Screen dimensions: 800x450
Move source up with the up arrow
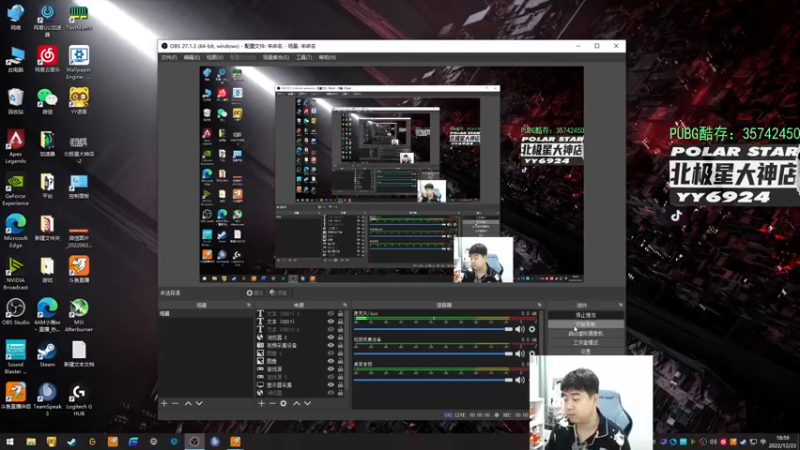click(x=296, y=404)
